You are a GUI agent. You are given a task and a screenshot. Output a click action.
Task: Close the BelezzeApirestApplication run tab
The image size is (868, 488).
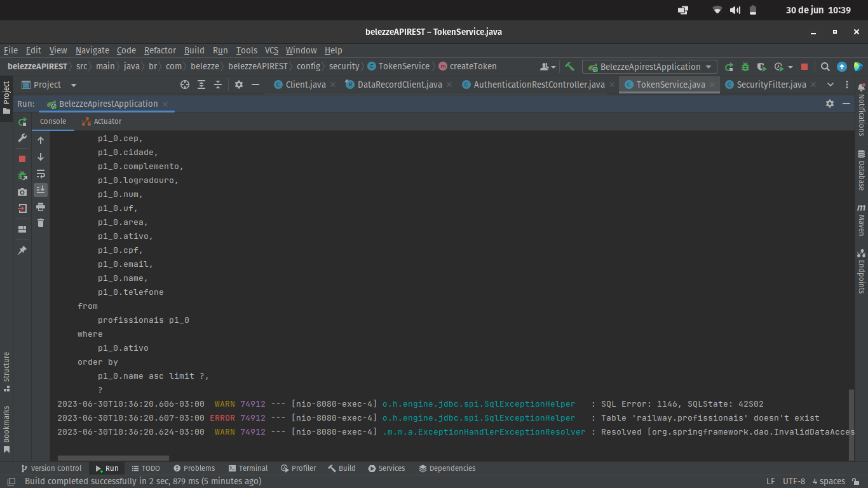pyautogui.click(x=165, y=104)
